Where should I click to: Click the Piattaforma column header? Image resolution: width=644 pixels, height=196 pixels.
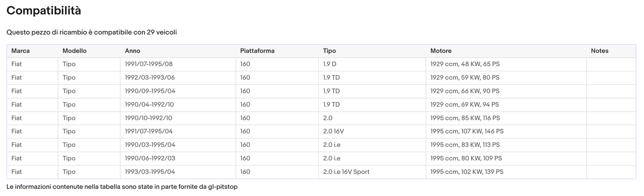(x=257, y=51)
